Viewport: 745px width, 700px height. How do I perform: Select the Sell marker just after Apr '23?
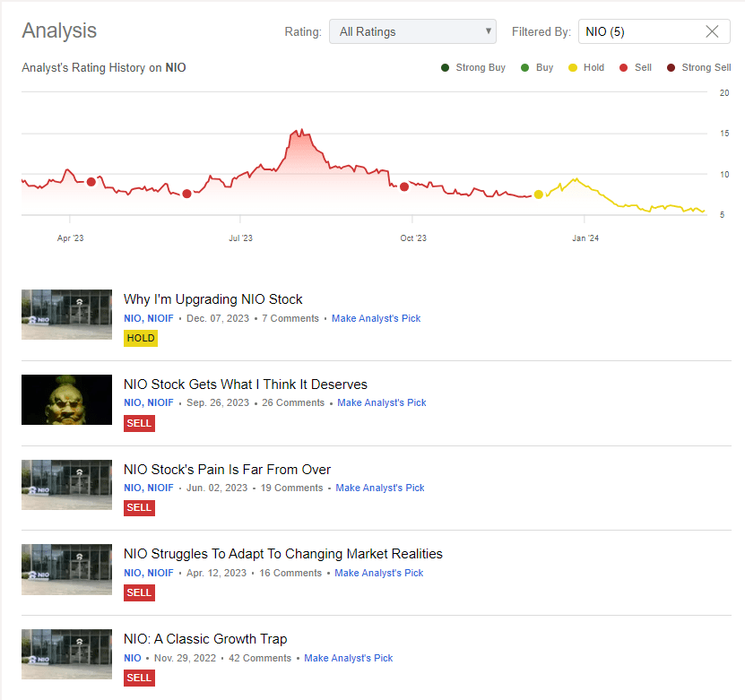(x=91, y=182)
